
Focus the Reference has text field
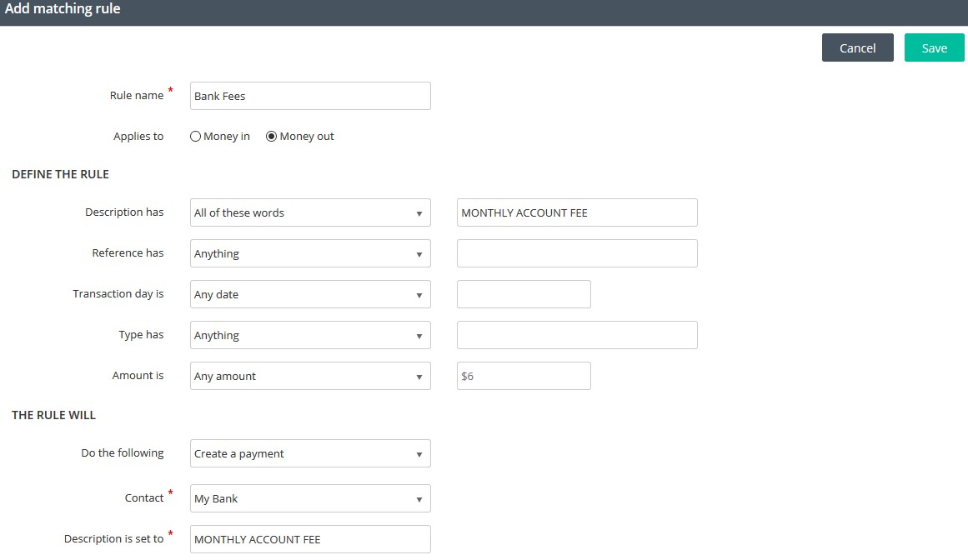pos(577,253)
